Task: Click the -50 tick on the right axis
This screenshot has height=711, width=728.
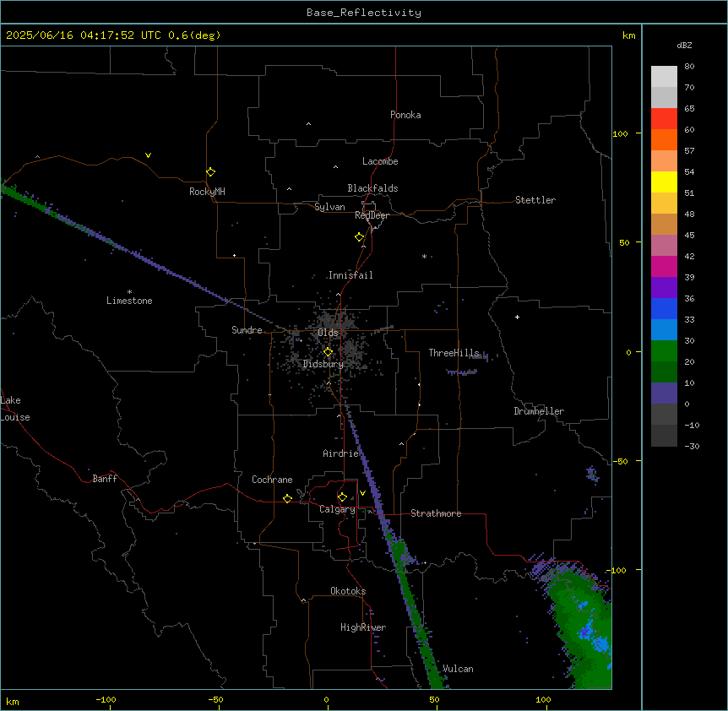Action: [620, 461]
